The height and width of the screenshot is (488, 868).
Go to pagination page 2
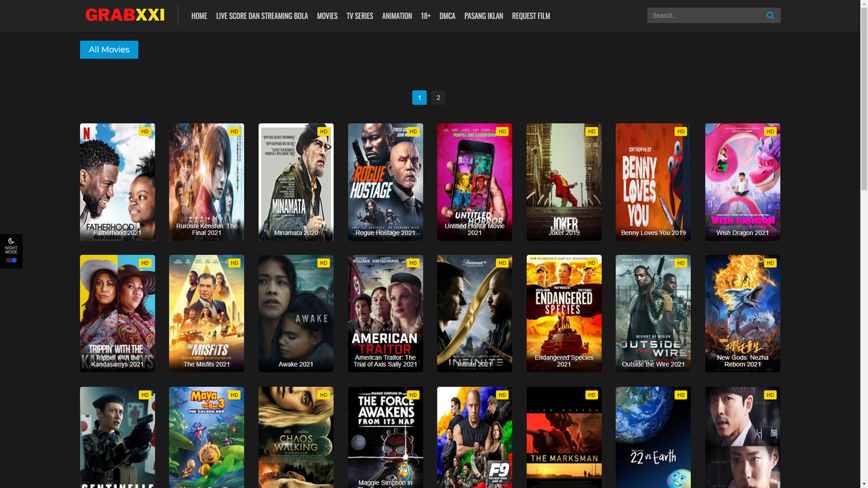[x=438, y=98]
